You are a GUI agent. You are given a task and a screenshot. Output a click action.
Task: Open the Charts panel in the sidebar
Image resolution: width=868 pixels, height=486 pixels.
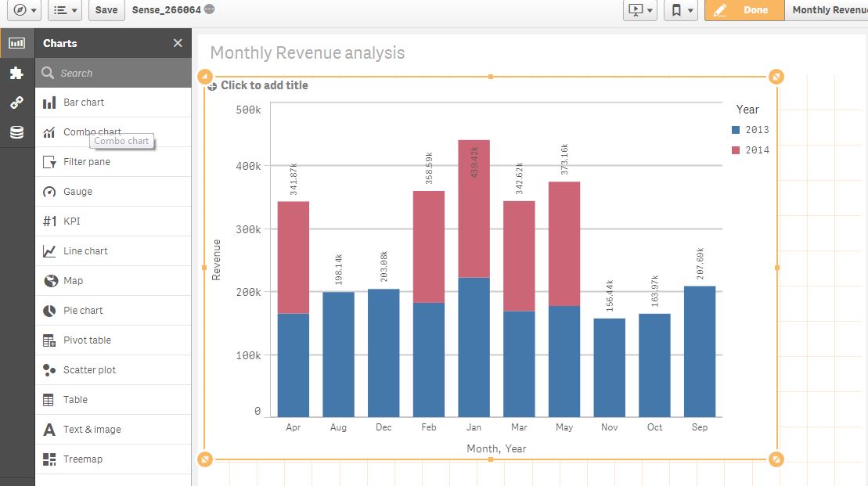pos(16,43)
